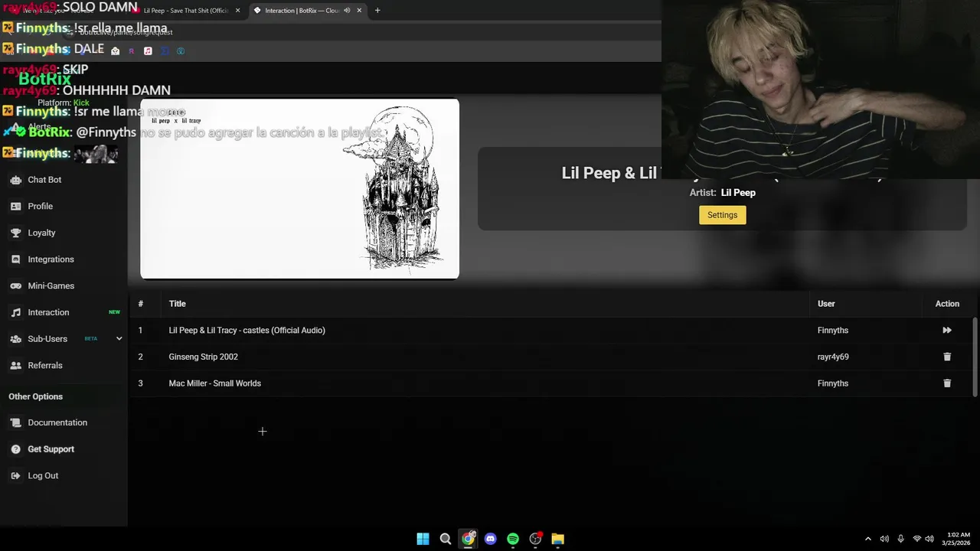The height and width of the screenshot is (551, 980).
Task: Open the Interaction section in sidebar
Action: pyautogui.click(x=48, y=312)
